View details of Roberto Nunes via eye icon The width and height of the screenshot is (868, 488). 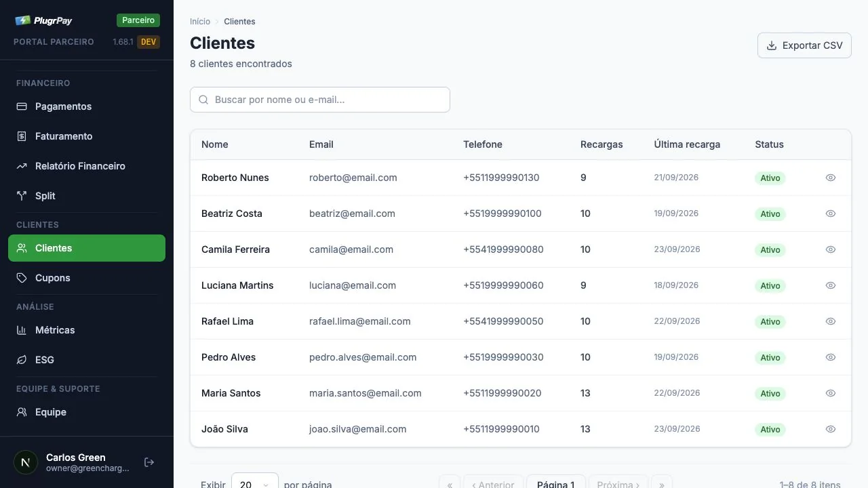coord(831,178)
